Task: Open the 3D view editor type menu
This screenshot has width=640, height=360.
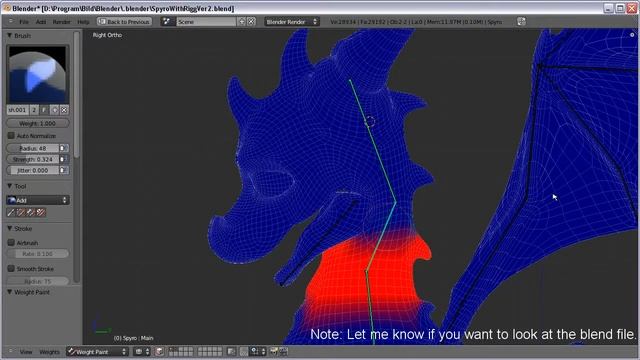Action: click(11, 351)
